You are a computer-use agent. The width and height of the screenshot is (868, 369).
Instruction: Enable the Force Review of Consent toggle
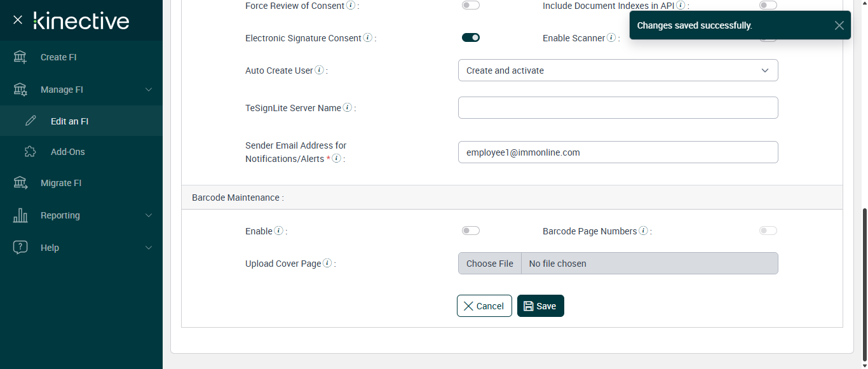point(471,6)
